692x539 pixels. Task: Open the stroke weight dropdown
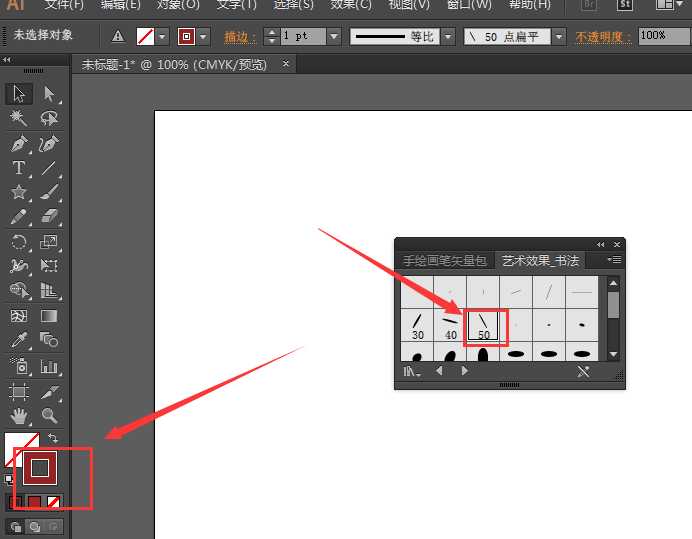334,36
